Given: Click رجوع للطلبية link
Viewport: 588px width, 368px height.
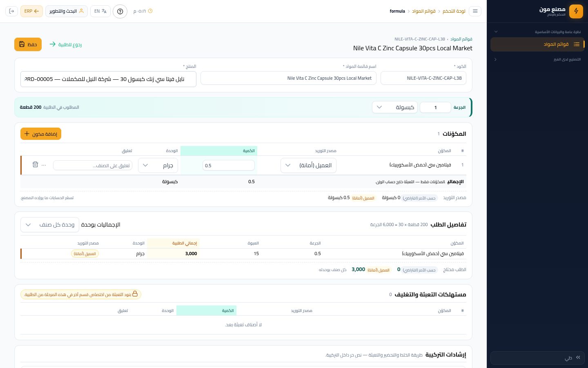Looking at the screenshot, I should 65,44.
